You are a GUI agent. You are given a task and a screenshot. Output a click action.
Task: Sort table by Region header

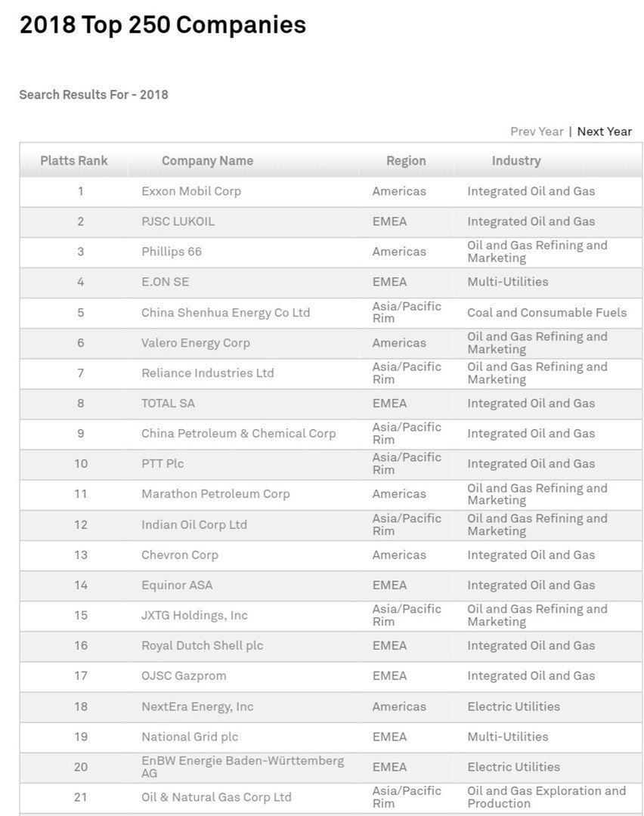[406, 161]
